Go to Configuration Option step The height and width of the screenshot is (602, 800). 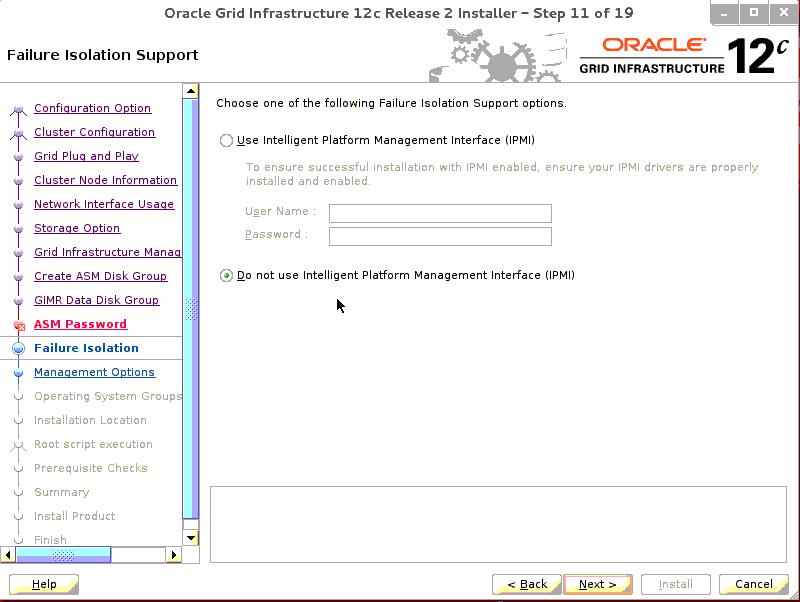[x=92, y=108]
